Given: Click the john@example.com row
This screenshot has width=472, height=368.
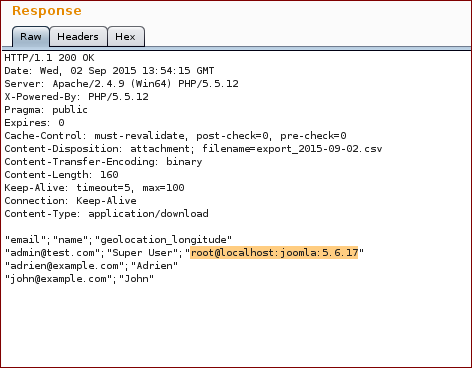Looking at the screenshot, I should [x=79, y=279].
